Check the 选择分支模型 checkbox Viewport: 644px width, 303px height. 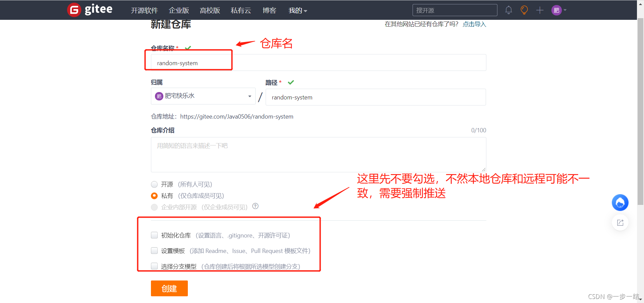[x=154, y=266]
